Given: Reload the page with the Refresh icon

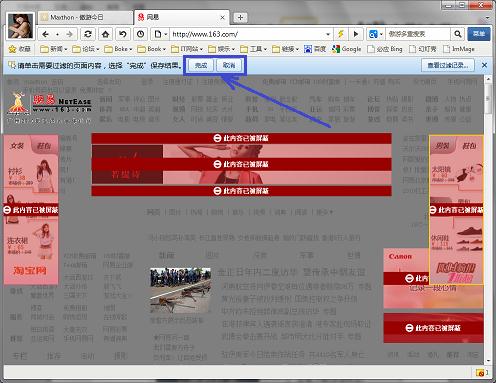Looking at the screenshot, I should [x=88, y=34].
